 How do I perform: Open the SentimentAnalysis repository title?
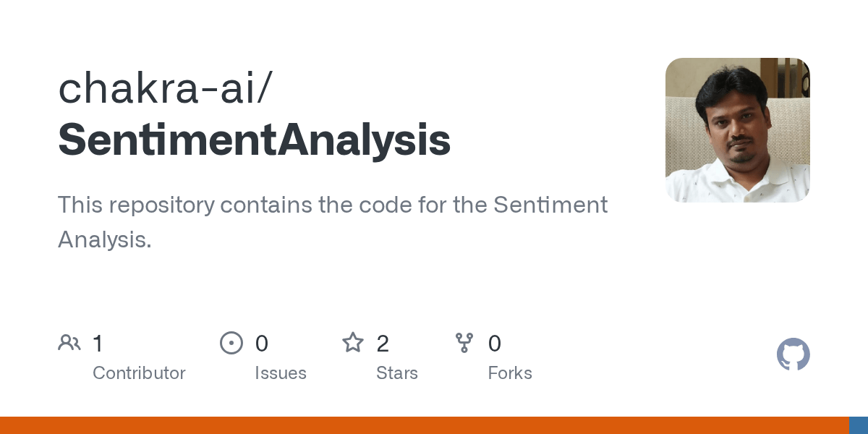254,140
